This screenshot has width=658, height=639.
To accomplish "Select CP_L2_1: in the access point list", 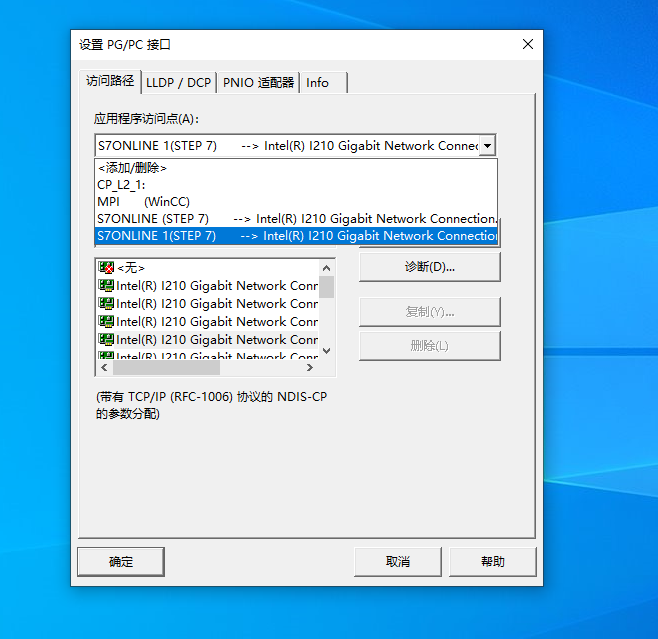I will click(121, 185).
